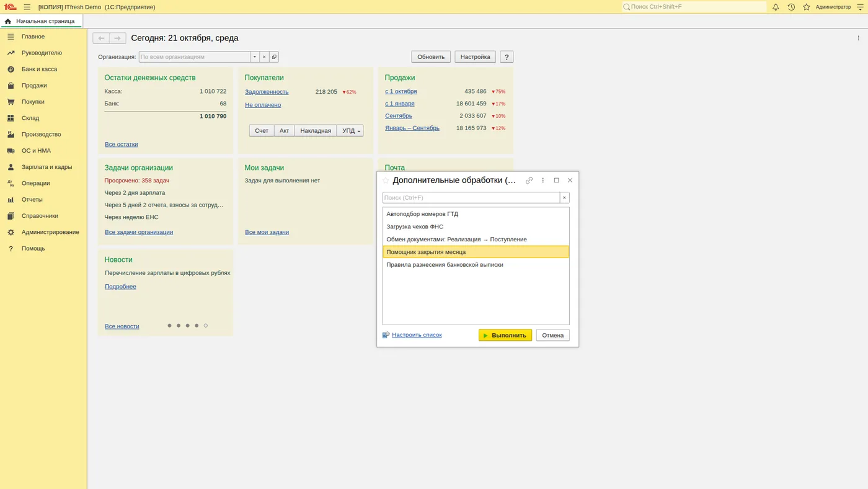The width and height of the screenshot is (868, 489).
Task: Open history clock icon in top bar
Action: (x=791, y=7)
